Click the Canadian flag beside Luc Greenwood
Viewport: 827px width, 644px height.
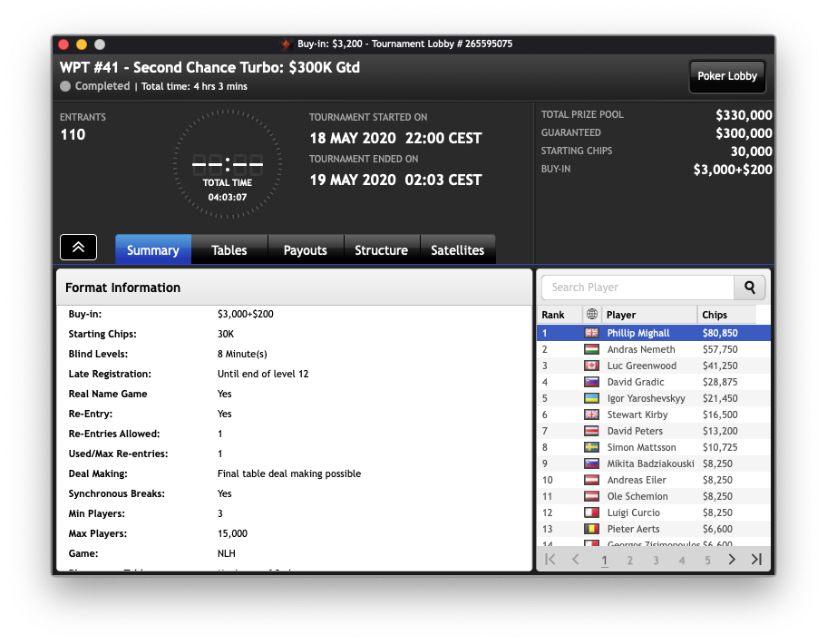592,366
